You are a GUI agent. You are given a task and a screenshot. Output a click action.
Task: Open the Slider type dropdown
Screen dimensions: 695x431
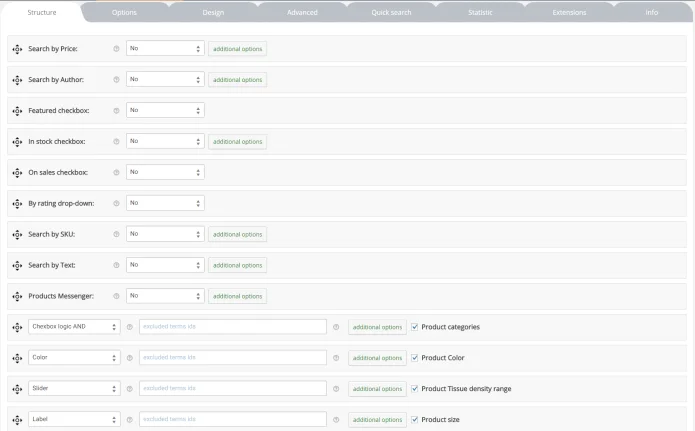point(74,389)
